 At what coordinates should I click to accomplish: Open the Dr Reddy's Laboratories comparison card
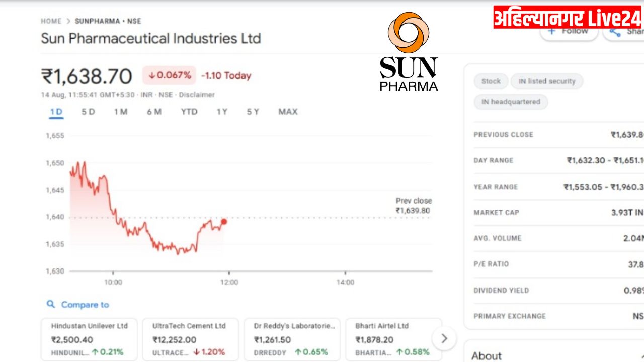point(292,339)
